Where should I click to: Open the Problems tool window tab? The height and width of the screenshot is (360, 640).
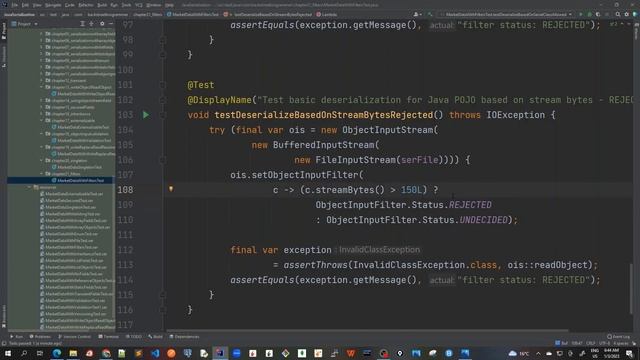tap(40, 337)
